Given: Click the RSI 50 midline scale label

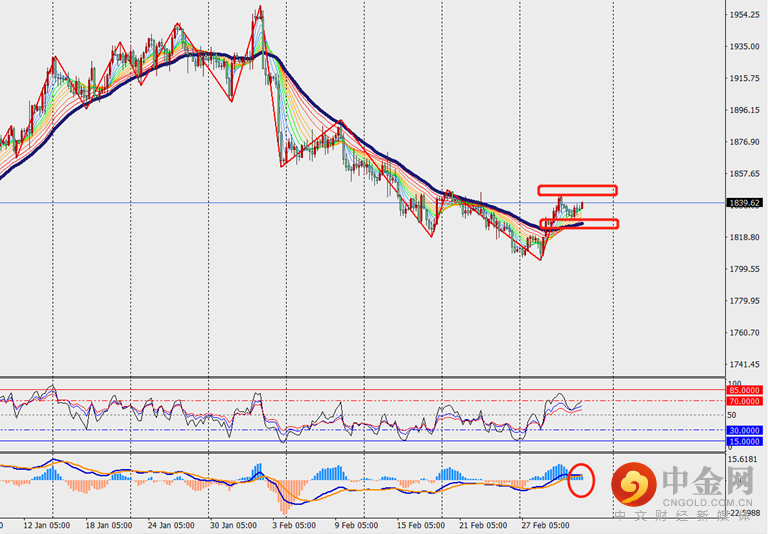Looking at the screenshot, I should [733, 415].
